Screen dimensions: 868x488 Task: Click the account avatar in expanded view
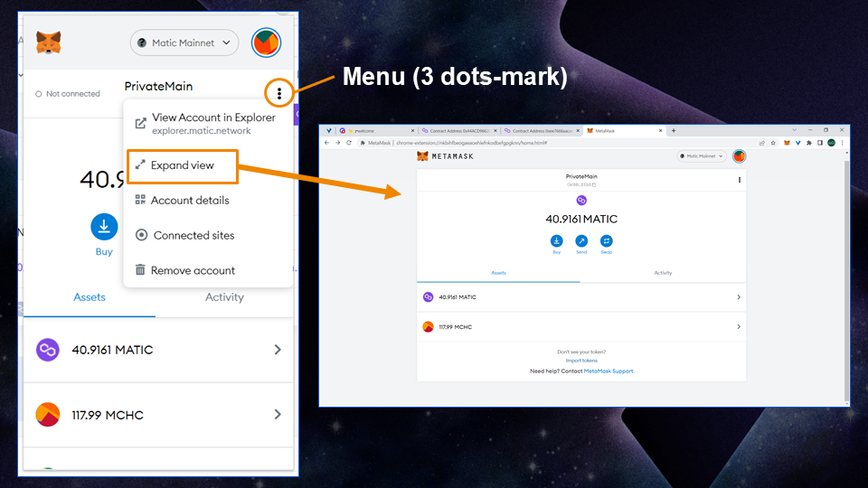(739, 156)
